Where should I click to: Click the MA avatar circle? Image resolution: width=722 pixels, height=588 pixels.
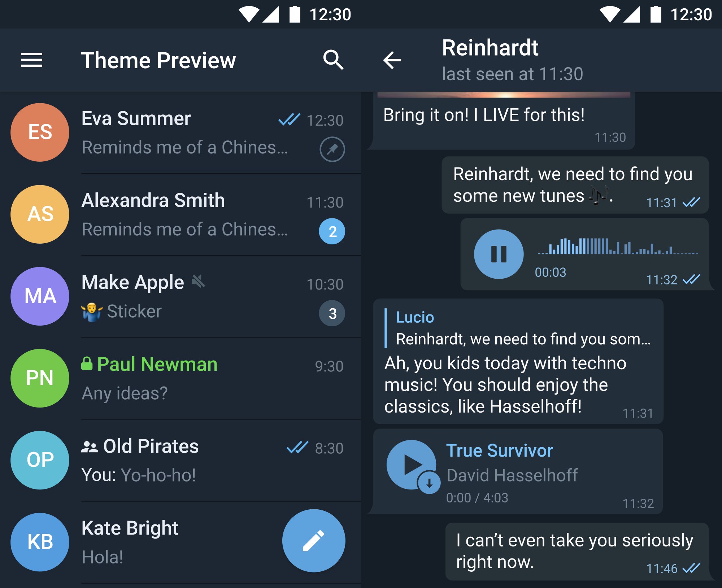pos(40,296)
